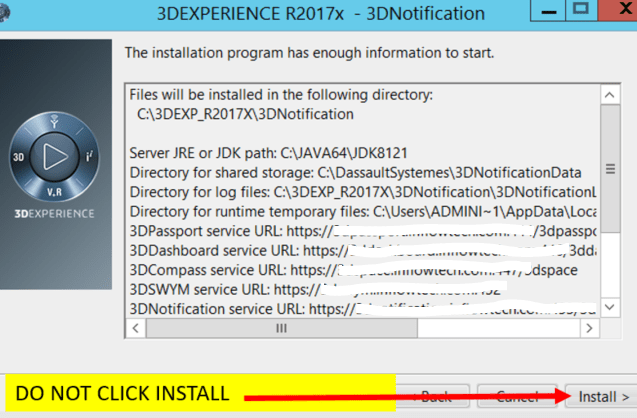Maximize the 3DNotification installer window
Screen dimensions: 637x418
click(x=581, y=10)
